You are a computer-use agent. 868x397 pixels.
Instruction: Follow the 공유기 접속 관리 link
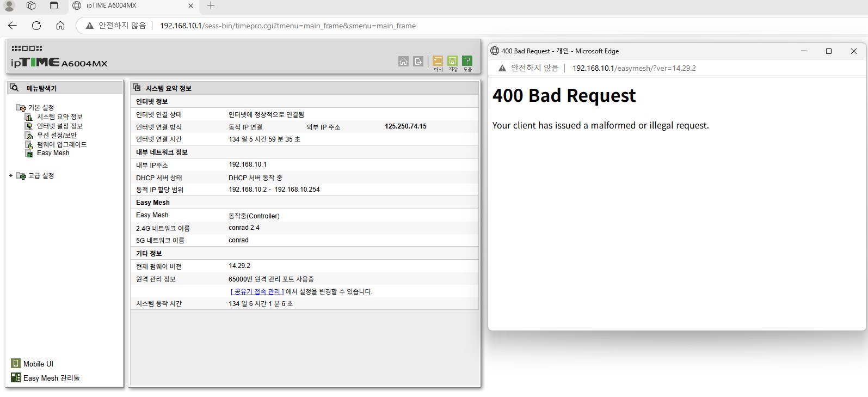click(257, 291)
